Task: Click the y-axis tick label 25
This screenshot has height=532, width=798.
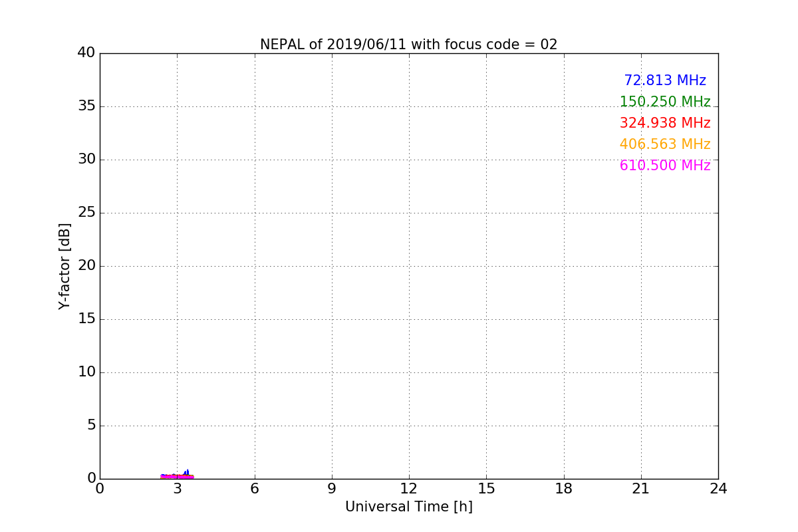Action: pyautogui.click(x=86, y=212)
